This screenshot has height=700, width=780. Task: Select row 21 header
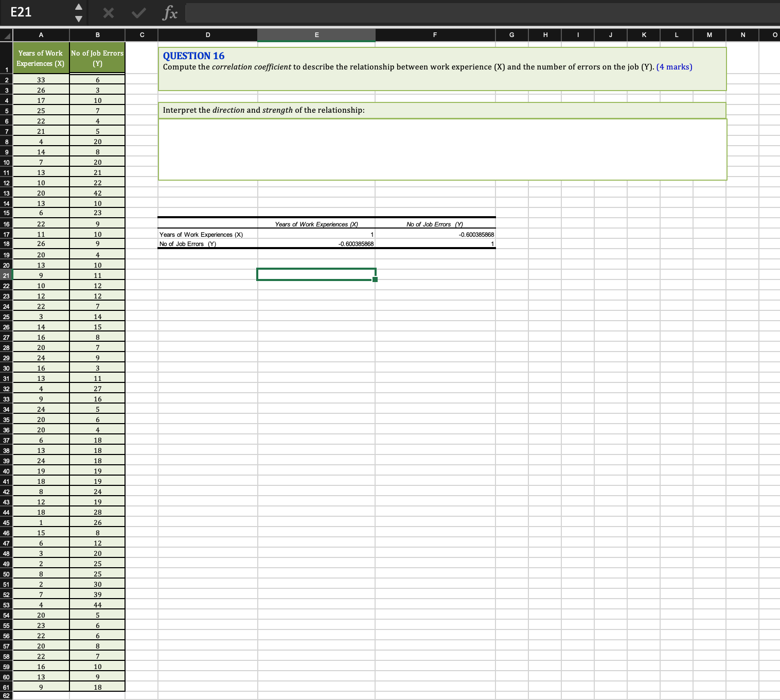(6, 275)
